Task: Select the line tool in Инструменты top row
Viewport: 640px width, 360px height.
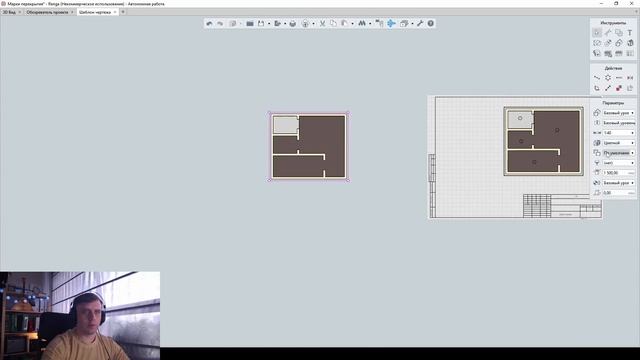Action: [608, 33]
